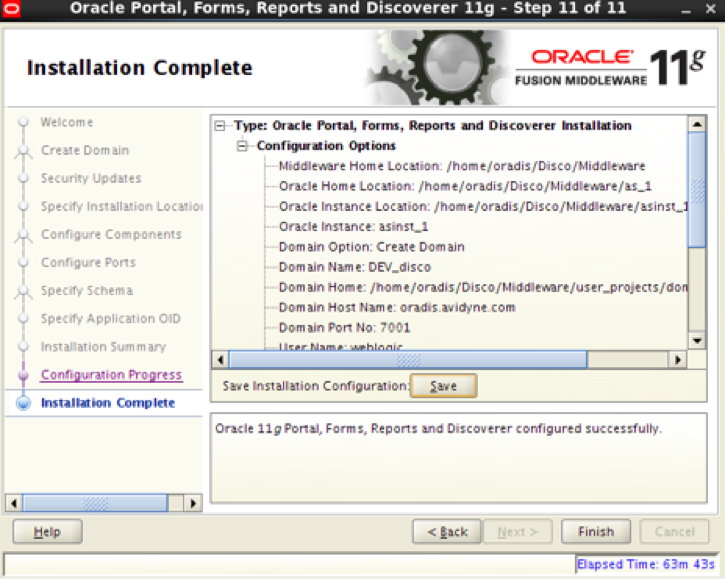Click the summary tree horizontal scrollbar thumb
The image size is (725, 579).
[408, 359]
